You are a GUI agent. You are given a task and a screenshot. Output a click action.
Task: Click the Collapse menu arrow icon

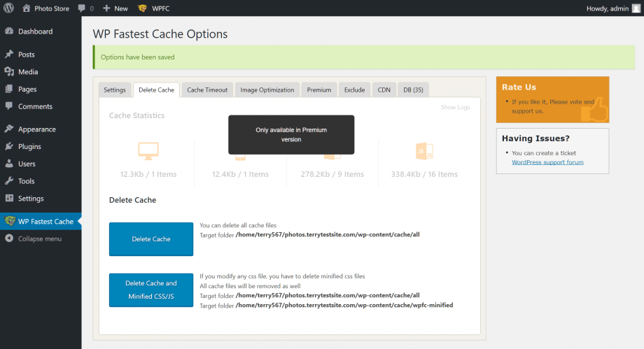point(9,238)
